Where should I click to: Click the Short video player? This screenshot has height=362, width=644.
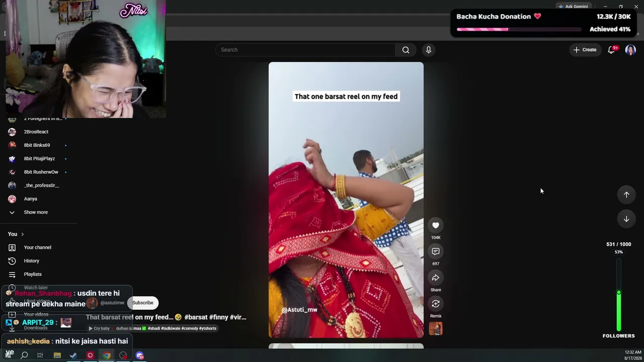tap(346, 200)
